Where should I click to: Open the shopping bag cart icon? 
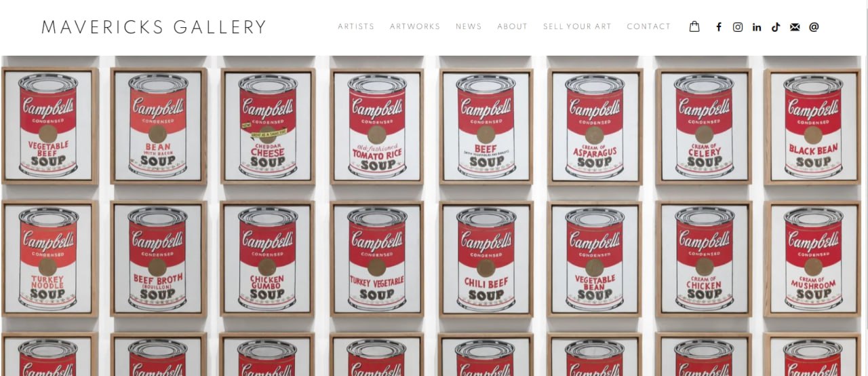click(694, 26)
